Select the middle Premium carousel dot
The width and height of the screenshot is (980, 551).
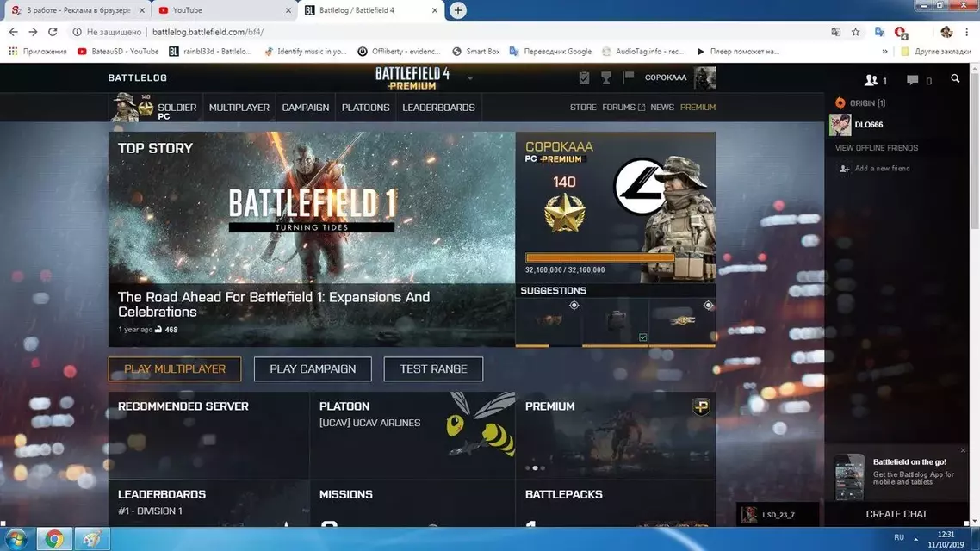click(x=535, y=467)
